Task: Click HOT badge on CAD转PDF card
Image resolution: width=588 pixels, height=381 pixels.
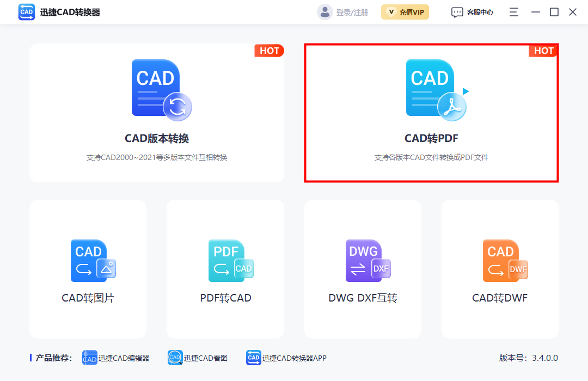Action: 543,51
